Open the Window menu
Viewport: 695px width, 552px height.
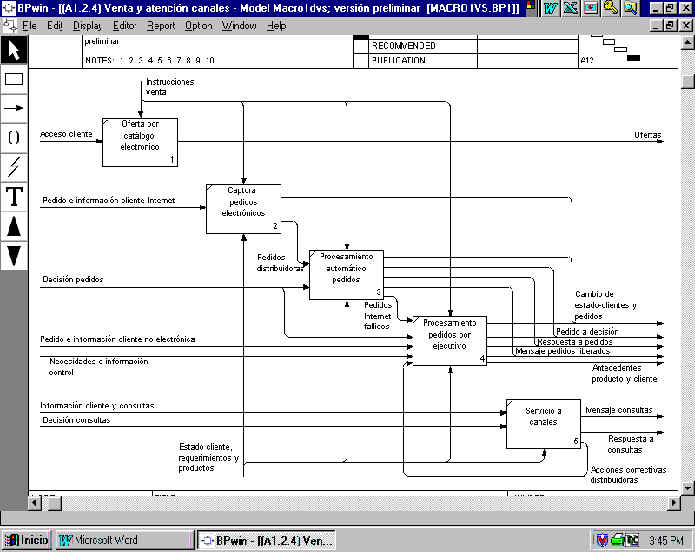239,26
